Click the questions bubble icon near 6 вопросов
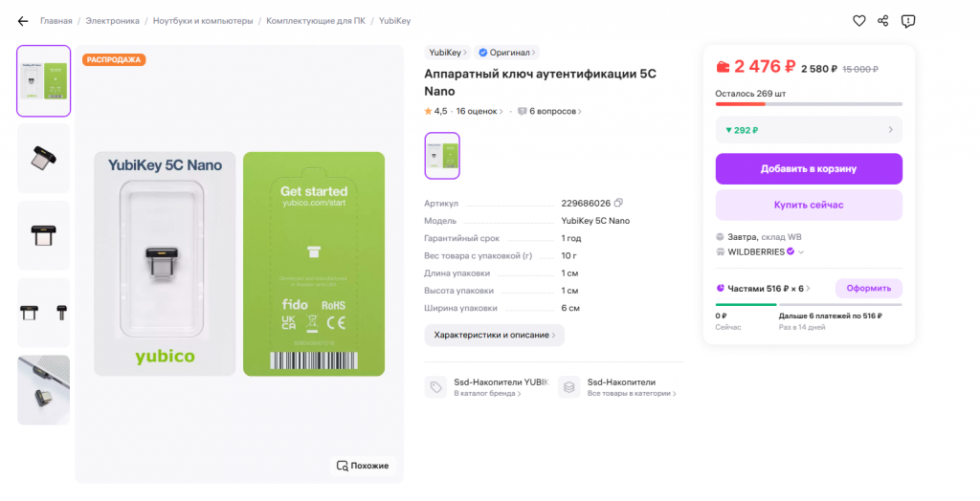Image resolution: width=980 pixels, height=501 pixels. point(522,111)
